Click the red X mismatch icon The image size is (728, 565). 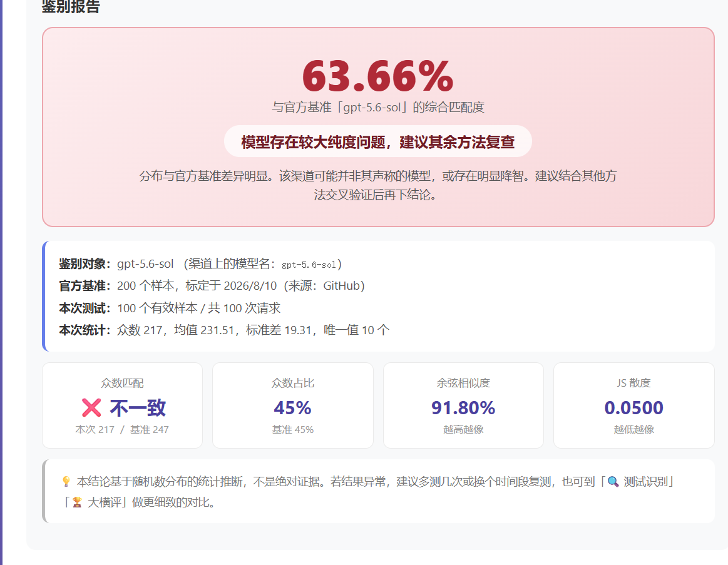point(91,407)
